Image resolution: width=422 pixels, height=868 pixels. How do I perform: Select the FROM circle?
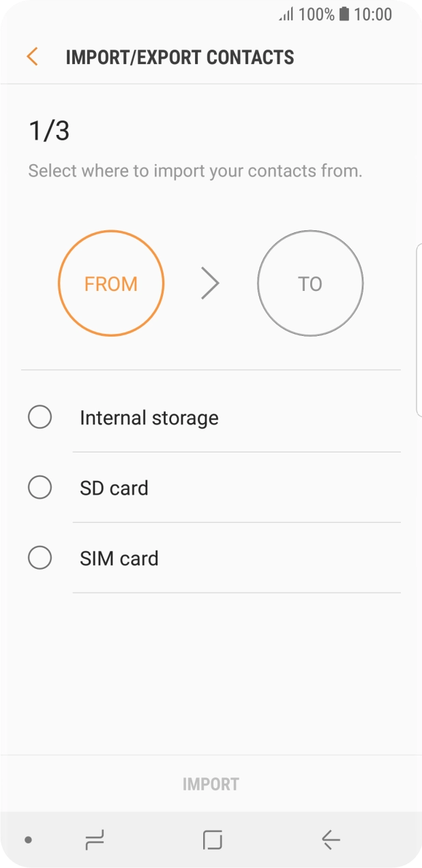(111, 283)
